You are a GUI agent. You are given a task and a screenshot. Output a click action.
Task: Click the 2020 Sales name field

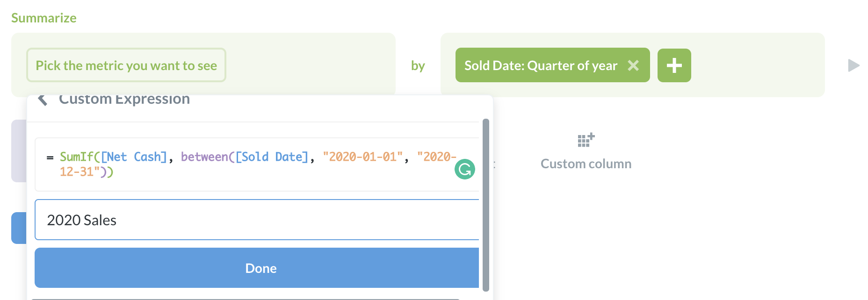[x=256, y=220]
